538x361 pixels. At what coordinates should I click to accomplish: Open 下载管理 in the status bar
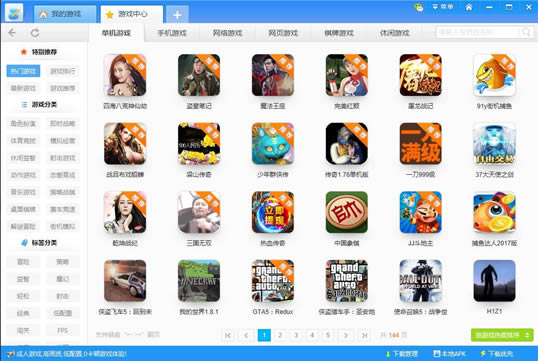click(x=402, y=354)
